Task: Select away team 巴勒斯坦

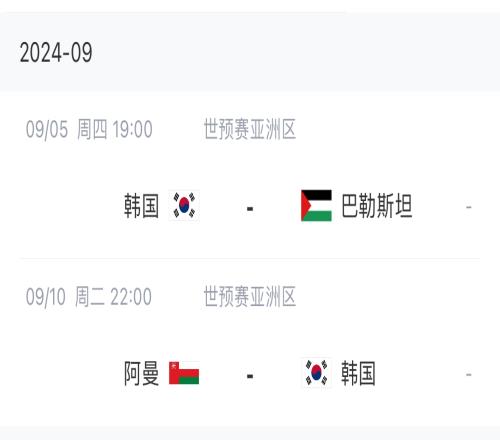Action: [377, 206]
